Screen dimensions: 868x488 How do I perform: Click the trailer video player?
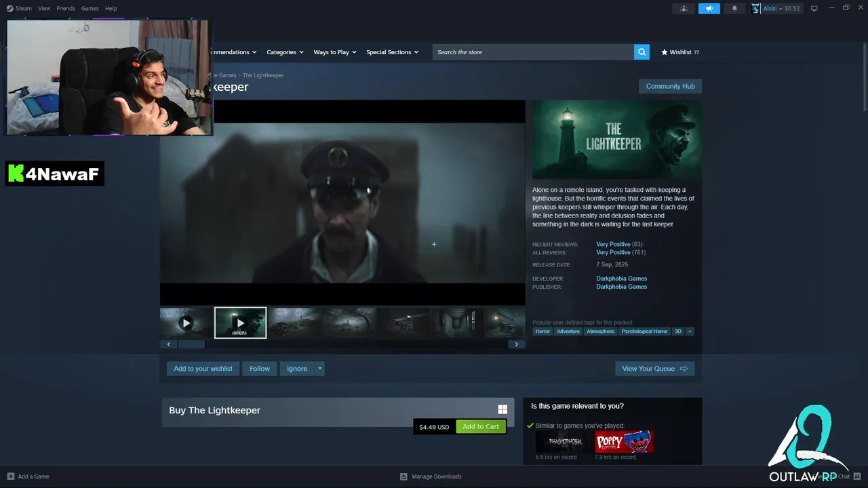pos(342,203)
